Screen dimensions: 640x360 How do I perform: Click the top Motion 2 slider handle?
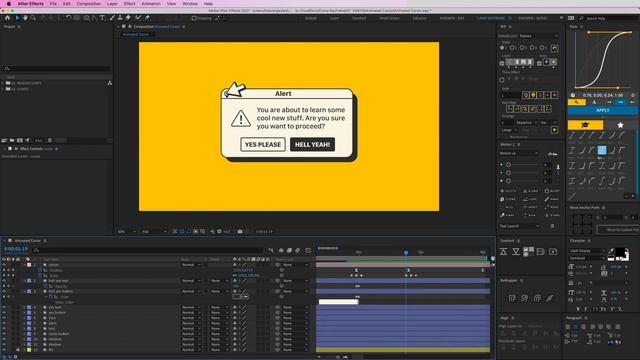(509, 164)
